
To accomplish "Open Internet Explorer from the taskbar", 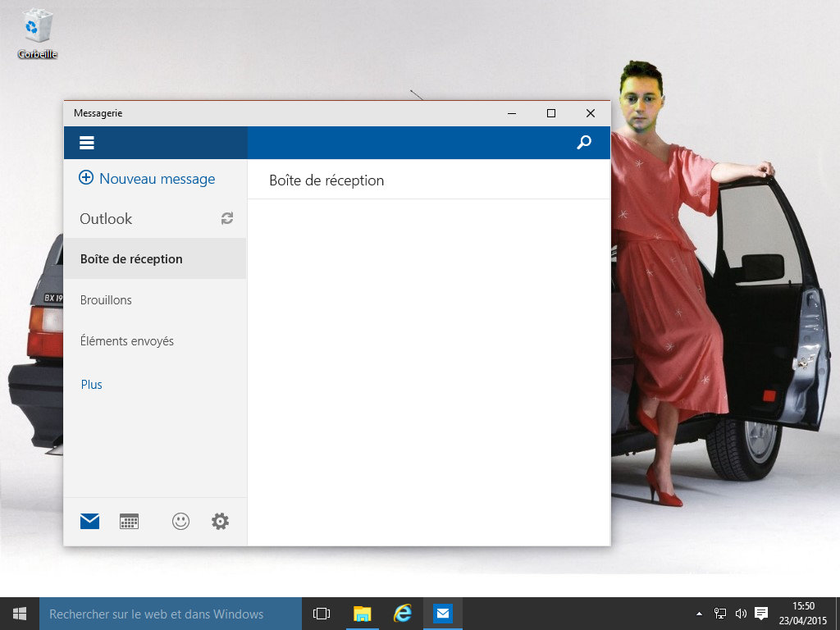I will click(402, 614).
